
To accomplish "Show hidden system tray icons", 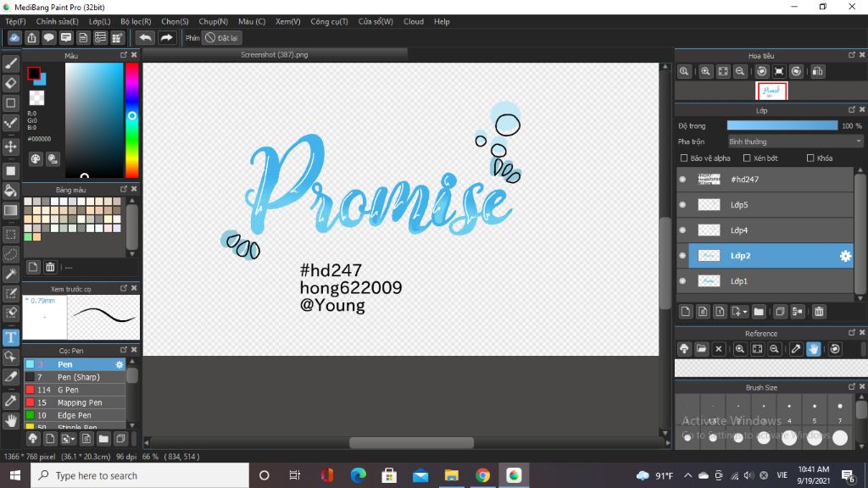I will 687,475.
